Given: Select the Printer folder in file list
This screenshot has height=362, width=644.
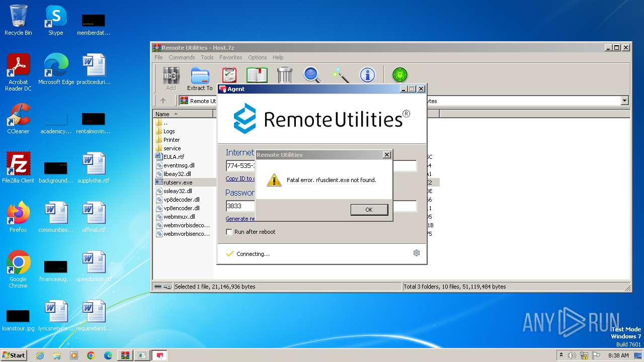Looking at the screenshot, I should [x=172, y=140].
